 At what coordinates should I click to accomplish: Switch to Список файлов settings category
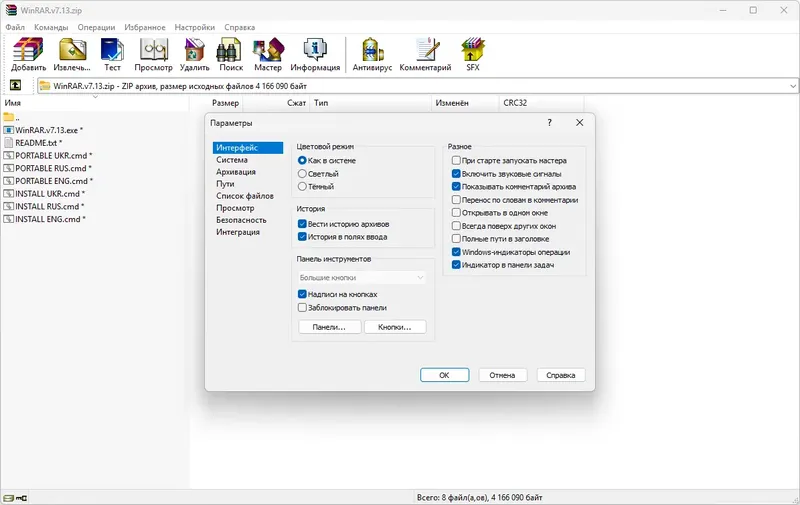(245, 196)
